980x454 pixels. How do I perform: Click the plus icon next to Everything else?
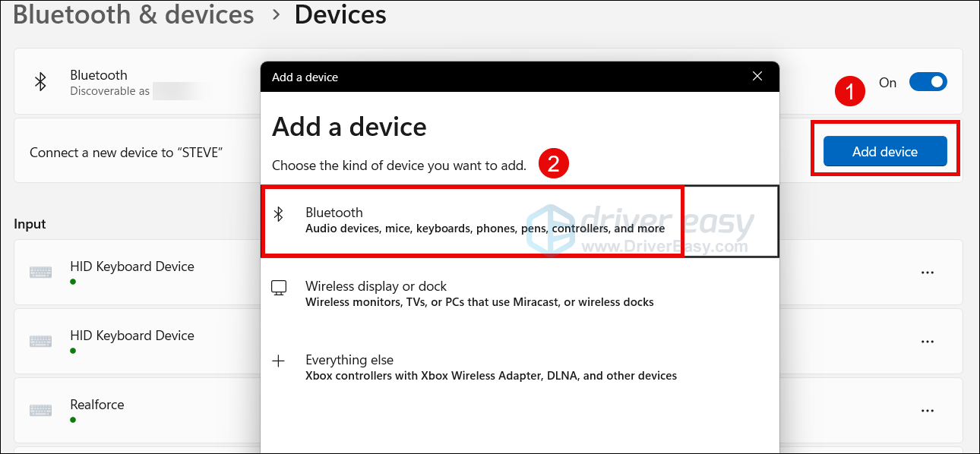[x=280, y=361]
